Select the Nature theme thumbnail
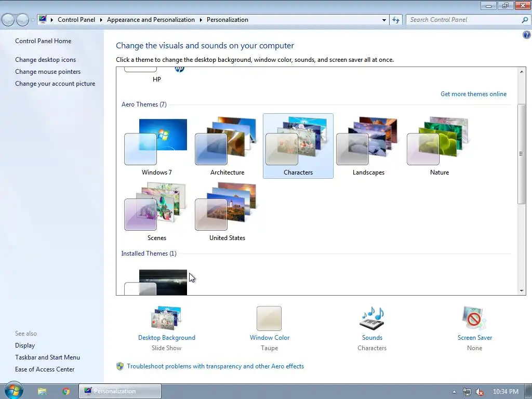This screenshot has width=532, height=399. (x=439, y=146)
